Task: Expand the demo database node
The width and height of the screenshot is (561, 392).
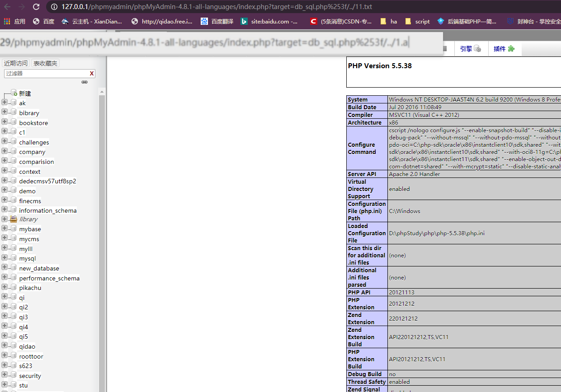Action: pyautogui.click(x=5, y=190)
